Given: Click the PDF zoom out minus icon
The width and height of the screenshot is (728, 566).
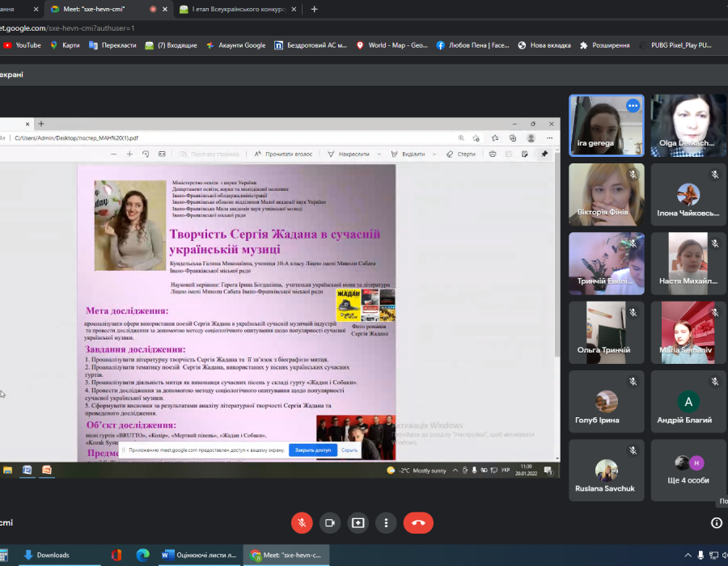Looking at the screenshot, I should pyautogui.click(x=114, y=154).
